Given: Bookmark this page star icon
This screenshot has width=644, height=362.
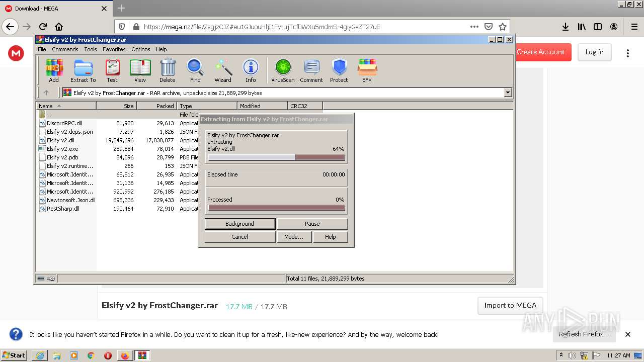Looking at the screenshot, I should [x=502, y=27].
